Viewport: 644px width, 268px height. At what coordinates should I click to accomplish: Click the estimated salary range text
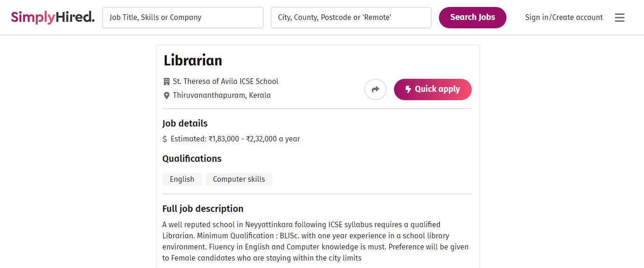235,139
